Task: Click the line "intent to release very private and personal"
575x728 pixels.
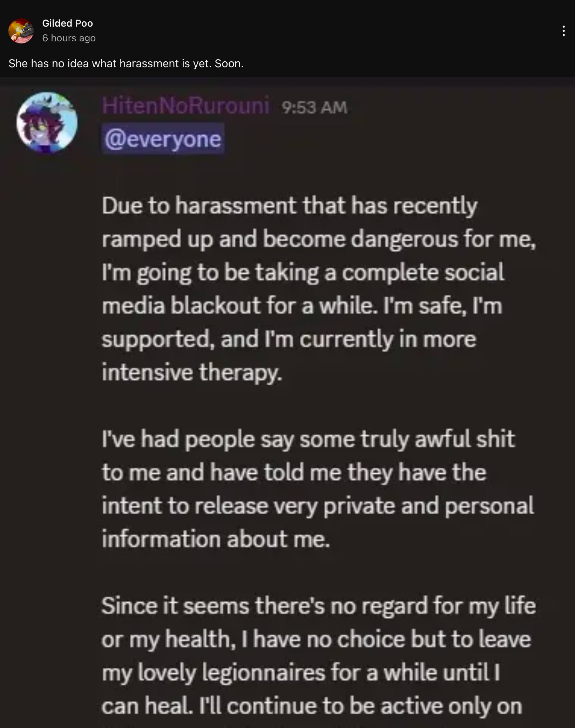Action: pyautogui.click(x=318, y=506)
